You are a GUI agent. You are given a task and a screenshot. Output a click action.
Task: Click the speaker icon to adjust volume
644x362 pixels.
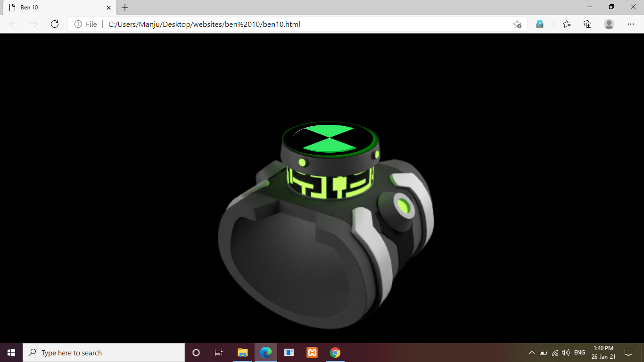(x=566, y=352)
